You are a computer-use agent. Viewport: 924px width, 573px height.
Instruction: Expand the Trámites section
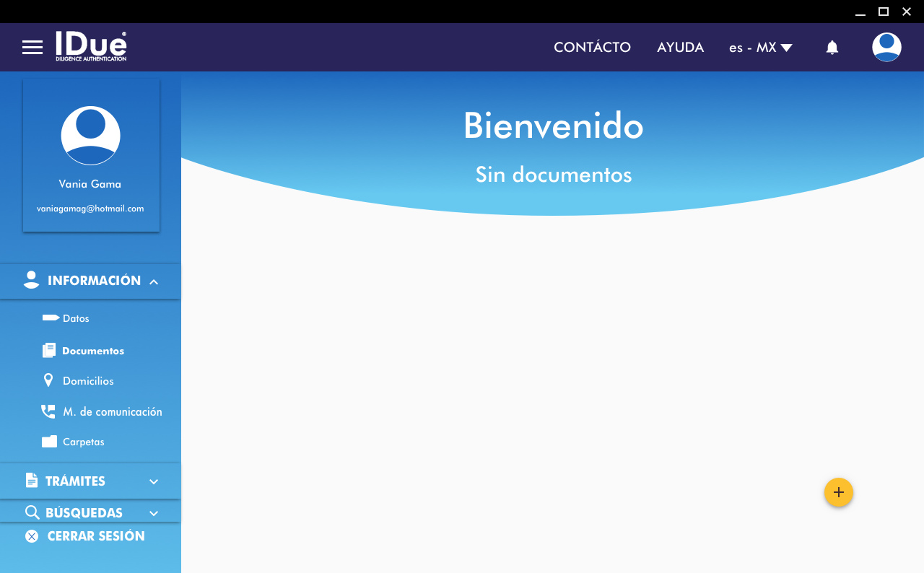[153, 481]
